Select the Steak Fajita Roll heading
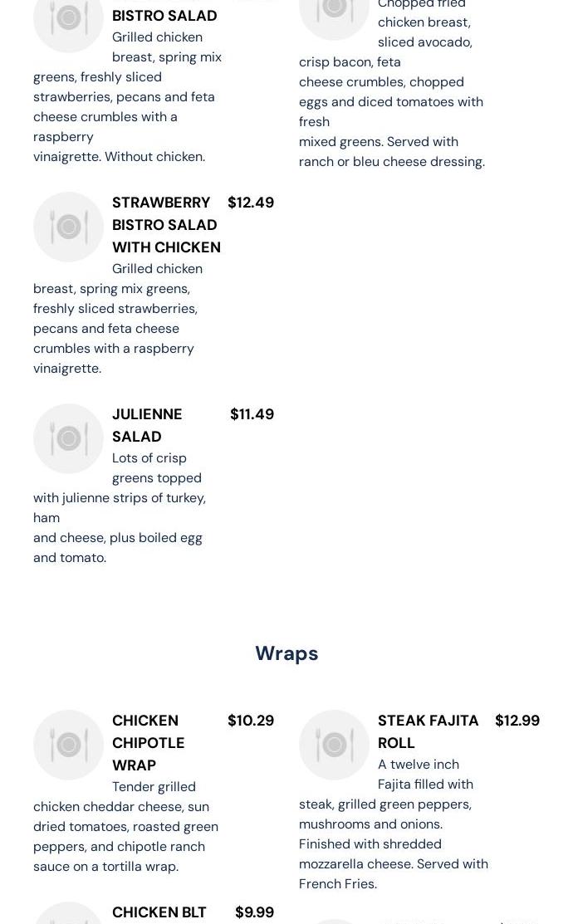The height and width of the screenshot is (924, 573). tap(428, 731)
